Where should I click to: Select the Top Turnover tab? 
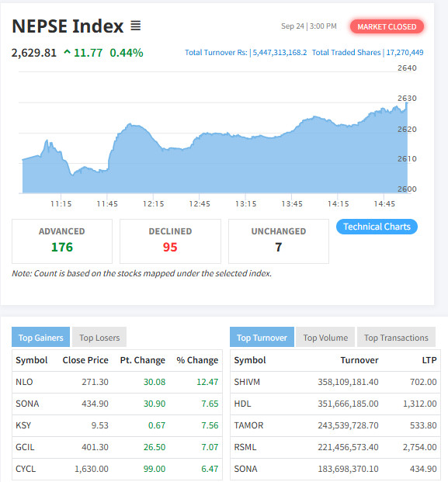262,338
